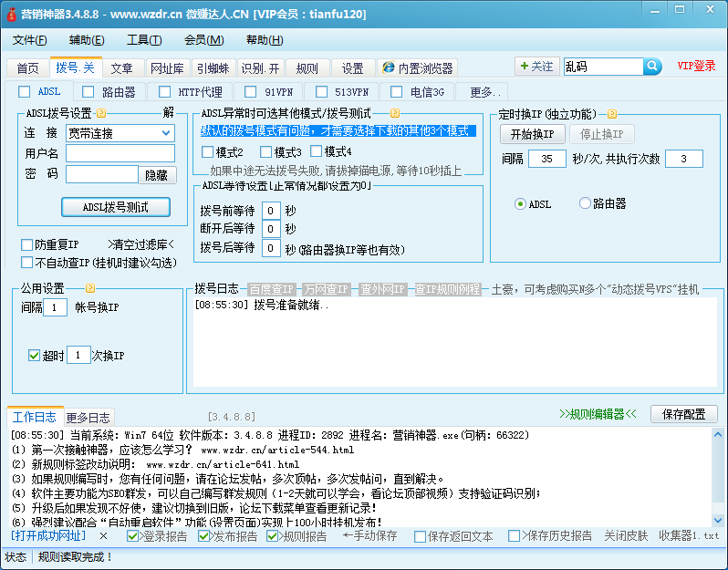Image resolution: width=728 pixels, height=570 pixels.
Task: Expand the 更多.. tab for more options
Action: [485, 92]
